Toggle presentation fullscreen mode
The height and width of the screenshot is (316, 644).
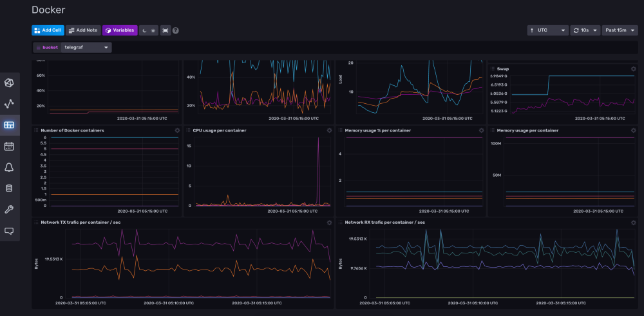tap(166, 30)
